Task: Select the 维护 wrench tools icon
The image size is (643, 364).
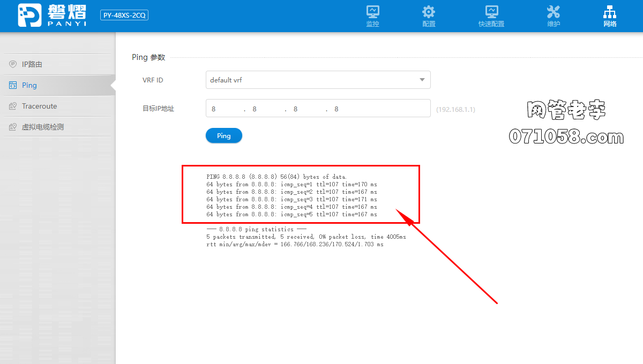Action: tap(554, 12)
